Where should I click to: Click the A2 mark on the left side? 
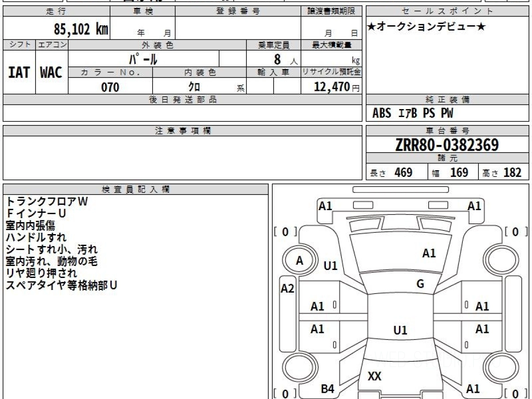[x=288, y=289]
